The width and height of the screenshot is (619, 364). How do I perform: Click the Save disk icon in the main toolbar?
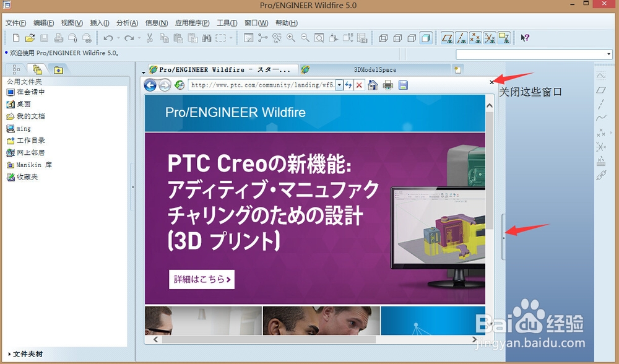pyautogui.click(x=44, y=38)
